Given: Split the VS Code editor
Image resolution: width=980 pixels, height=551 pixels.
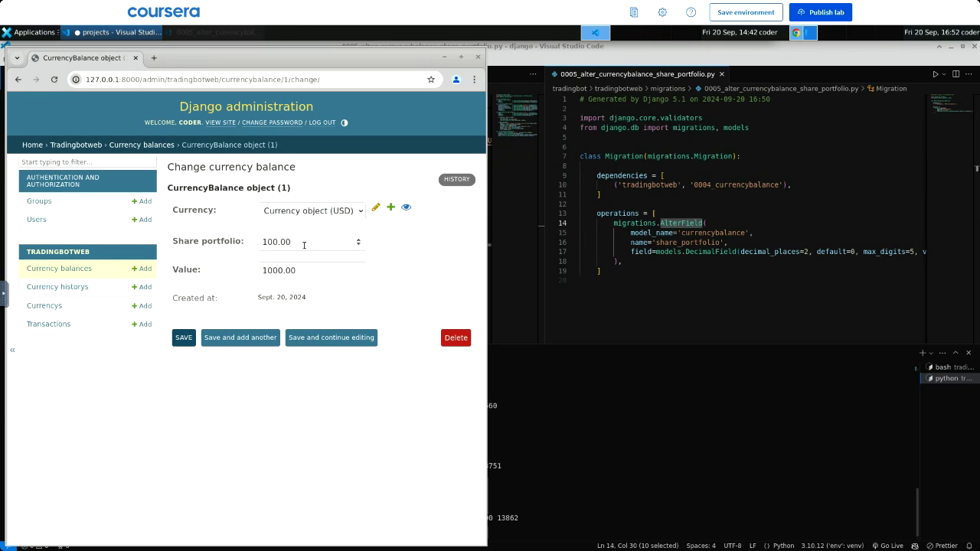Looking at the screenshot, I should click(x=955, y=74).
